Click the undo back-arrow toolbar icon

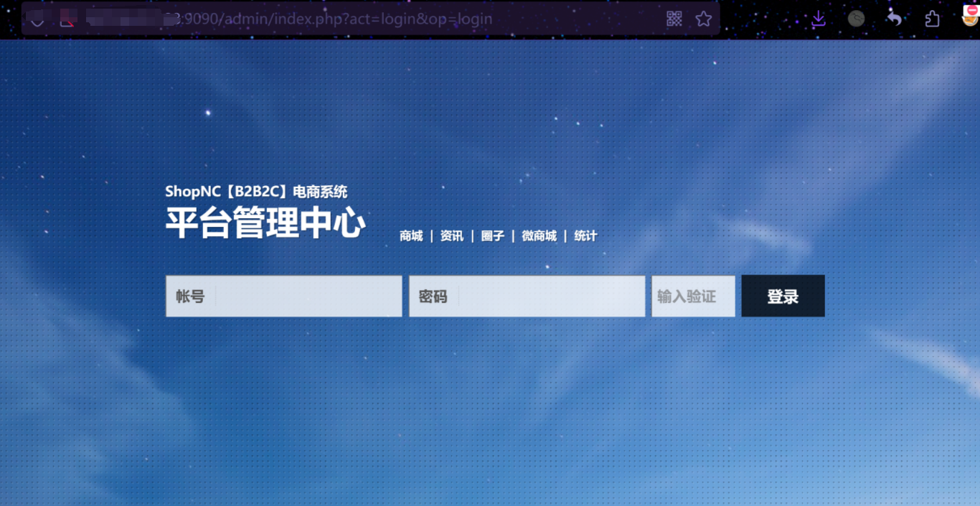tap(894, 19)
